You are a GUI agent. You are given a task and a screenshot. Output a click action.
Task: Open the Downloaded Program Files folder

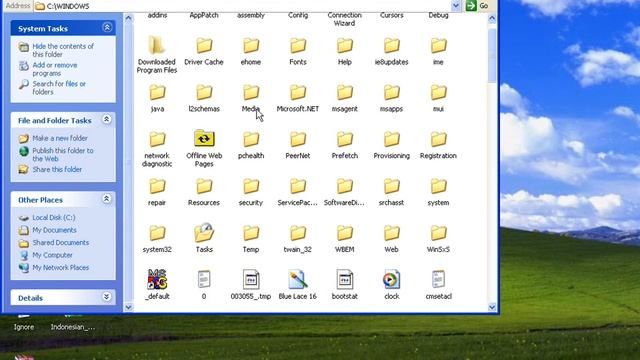coord(157,54)
